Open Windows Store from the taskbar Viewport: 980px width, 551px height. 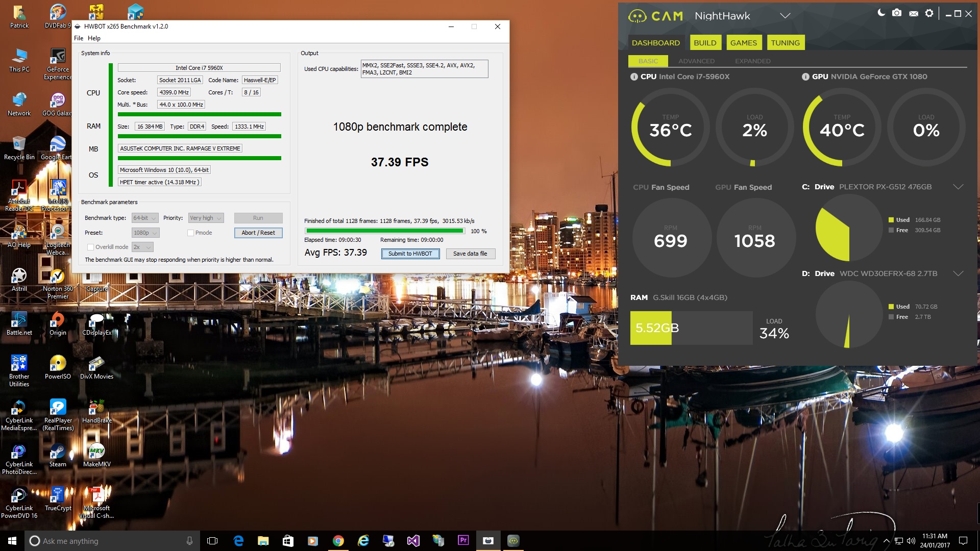point(288,541)
